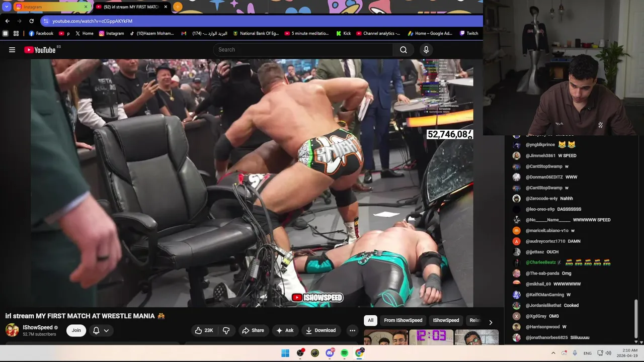The height and width of the screenshot is (362, 644).
Task: Join the IShowSpeed channel membership
Action: [x=76, y=330]
